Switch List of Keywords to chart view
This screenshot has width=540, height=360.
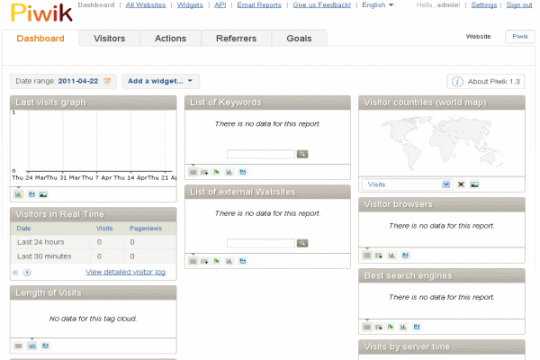pos(229,172)
